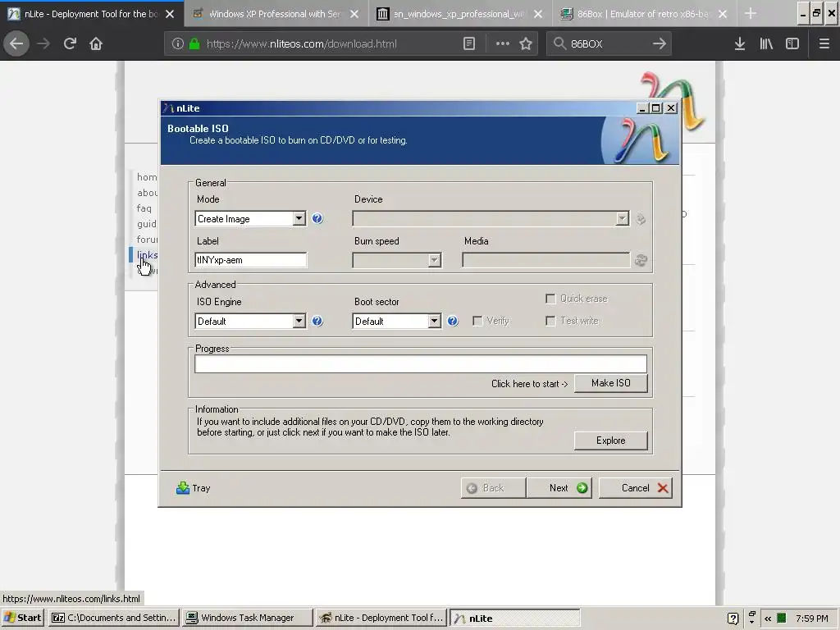Screen dimensions: 840x630
Task: Click the search go arrow for 86BOX
Action: point(660,44)
